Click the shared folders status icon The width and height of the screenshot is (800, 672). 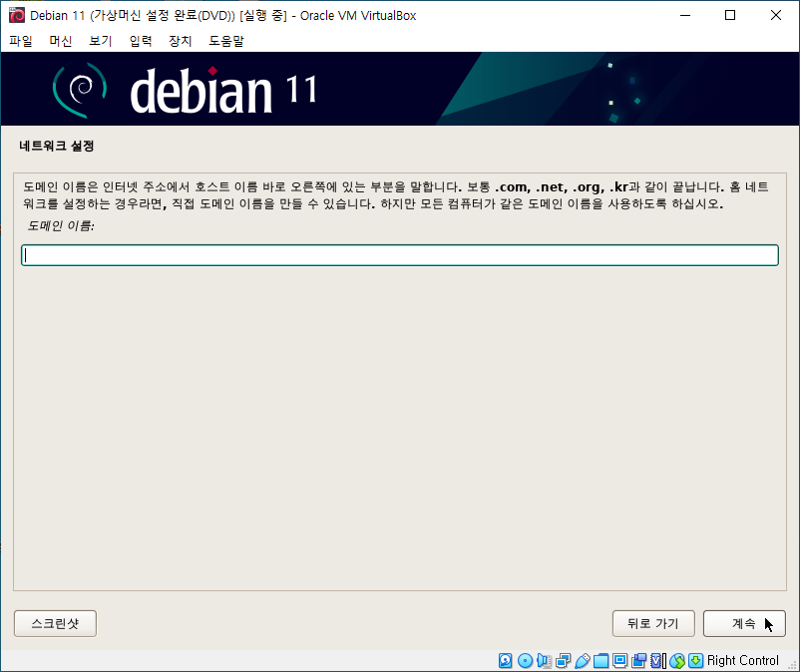[601, 660]
